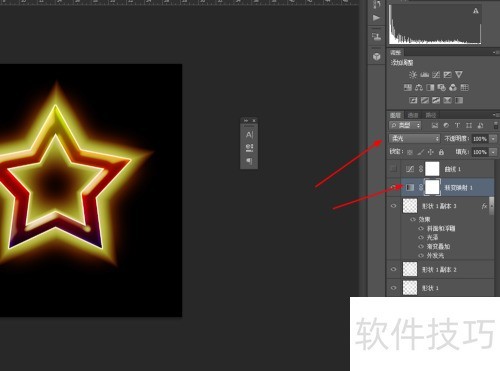Hide the 渐变叠加 effect
Image resolution: width=500 pixels, height=371 pixels.
point(421,247)
